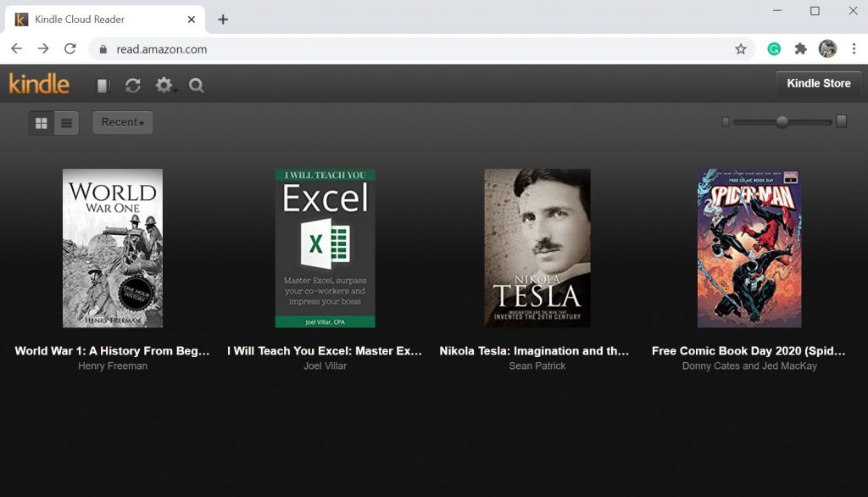Reload the page with the browser refresh button
This screenshot has height=497, width=868.
70,49
